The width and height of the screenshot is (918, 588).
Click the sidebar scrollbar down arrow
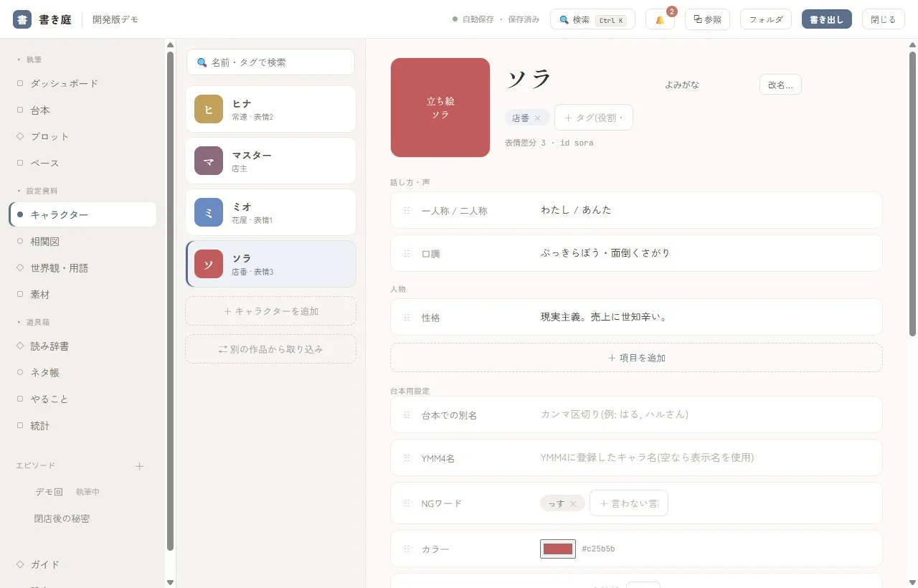coord(170,582)
